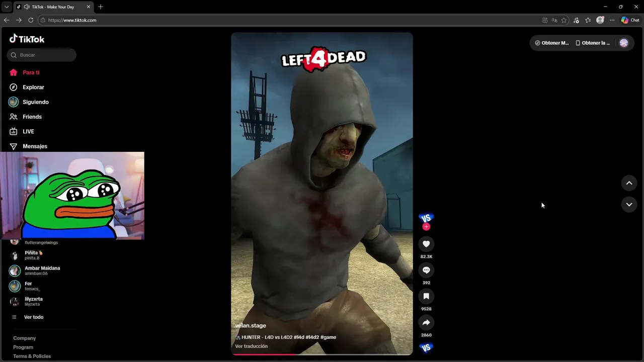
Task: Click the Obtener la ... app button
Action: (x=593, y=43)
